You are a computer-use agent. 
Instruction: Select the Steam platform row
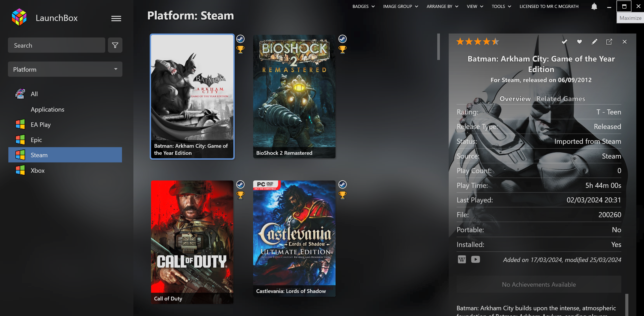(65, 155)
